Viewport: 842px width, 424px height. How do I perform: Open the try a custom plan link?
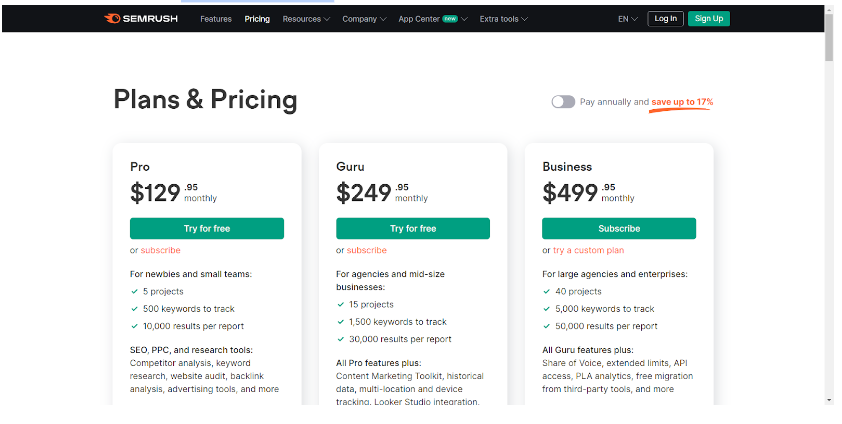[589, 250]
